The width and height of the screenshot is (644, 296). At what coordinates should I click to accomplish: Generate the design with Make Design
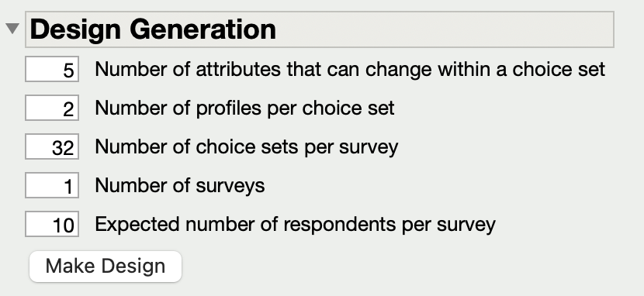pos(106,267)
